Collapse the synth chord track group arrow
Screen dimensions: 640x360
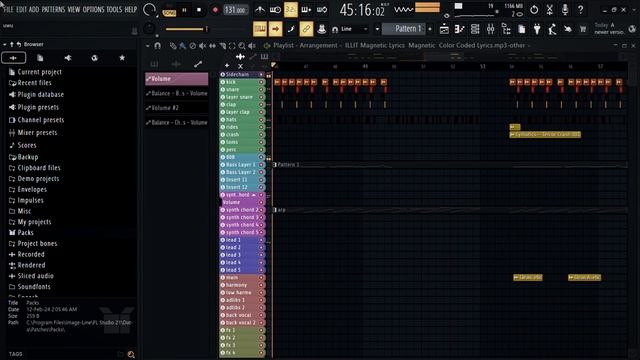pyautogui.click(x=253, y=195)
